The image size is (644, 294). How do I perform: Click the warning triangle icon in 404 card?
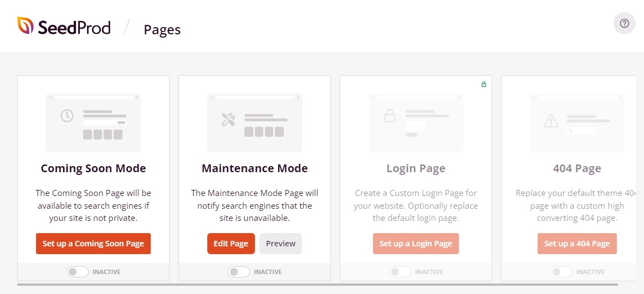(551, 120)
